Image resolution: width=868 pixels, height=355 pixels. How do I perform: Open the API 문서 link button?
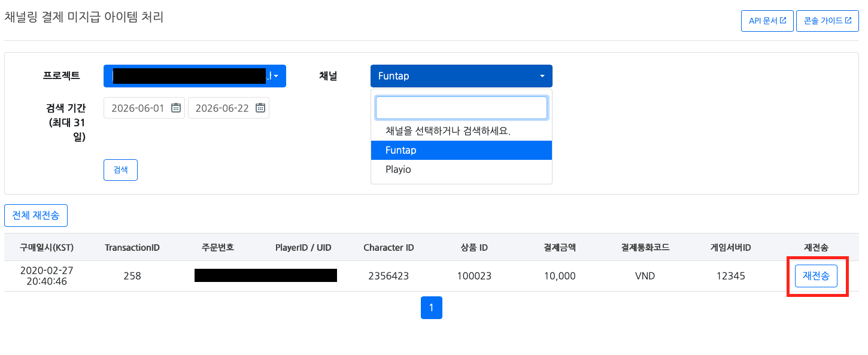(767, 20)
